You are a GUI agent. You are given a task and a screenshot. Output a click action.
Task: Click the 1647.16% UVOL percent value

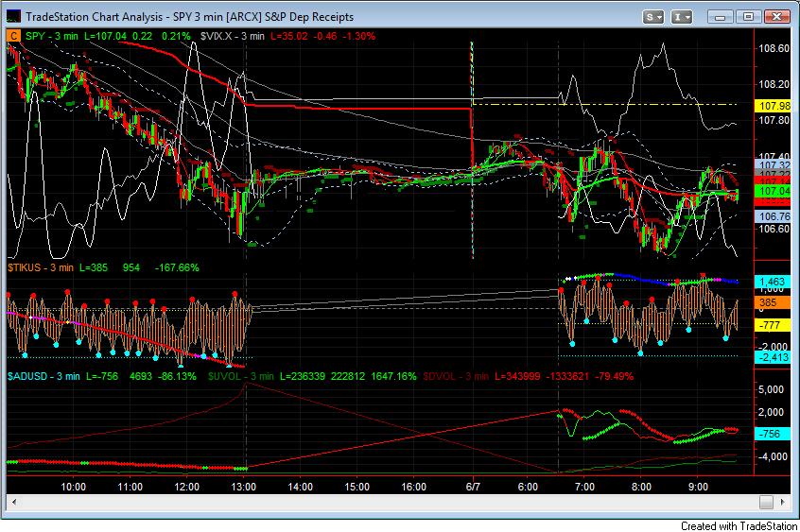coord(392,376)
